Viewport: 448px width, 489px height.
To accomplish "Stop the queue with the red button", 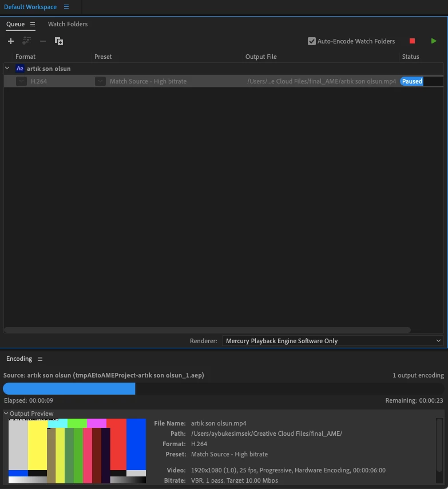I will tap(412, 41).
